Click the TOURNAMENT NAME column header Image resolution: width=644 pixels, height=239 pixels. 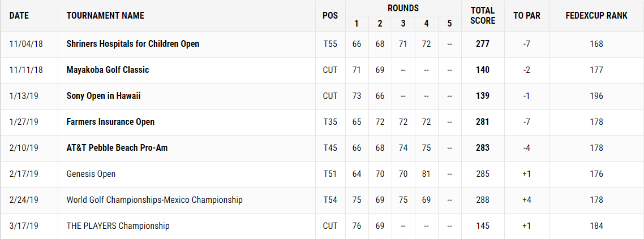pyautogui.click(x=105, y=16)
